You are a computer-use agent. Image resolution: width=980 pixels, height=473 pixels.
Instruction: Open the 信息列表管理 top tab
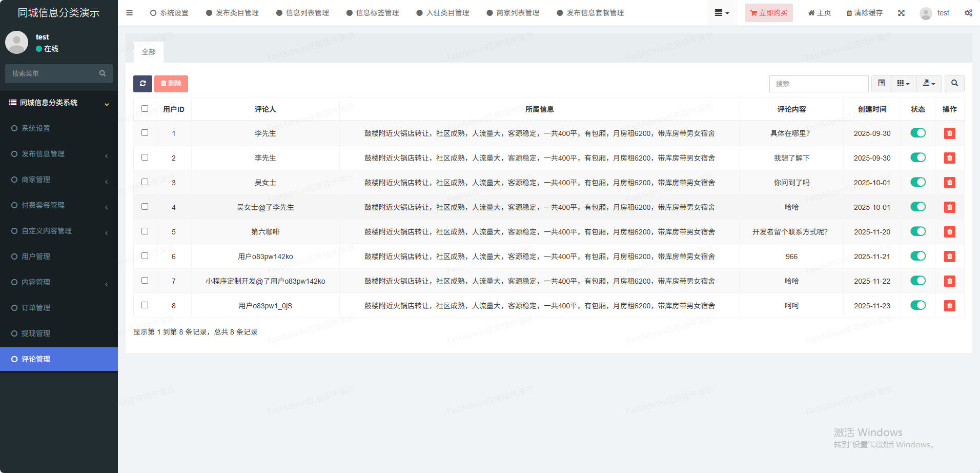(x=302, y=13)
